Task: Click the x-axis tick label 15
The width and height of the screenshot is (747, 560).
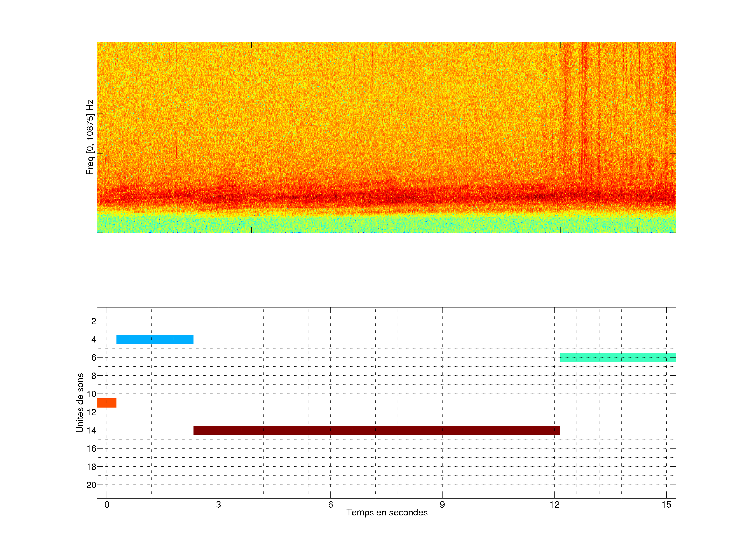Action: pyautogui.click(x=666, y=505)
